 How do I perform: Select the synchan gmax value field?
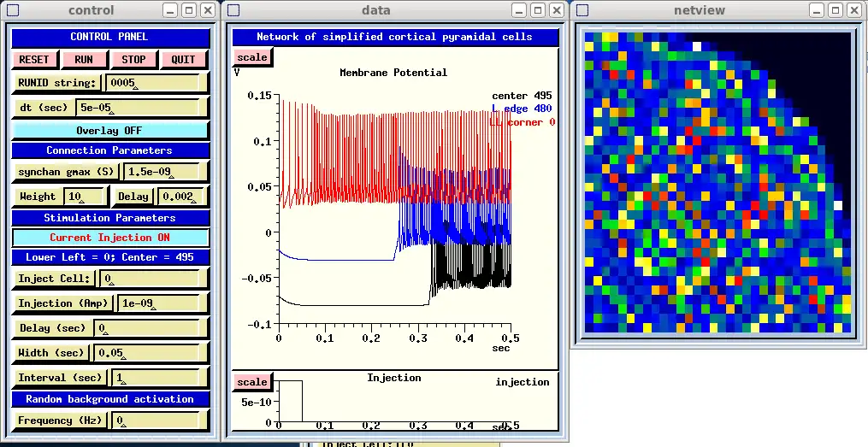point(164,172)
